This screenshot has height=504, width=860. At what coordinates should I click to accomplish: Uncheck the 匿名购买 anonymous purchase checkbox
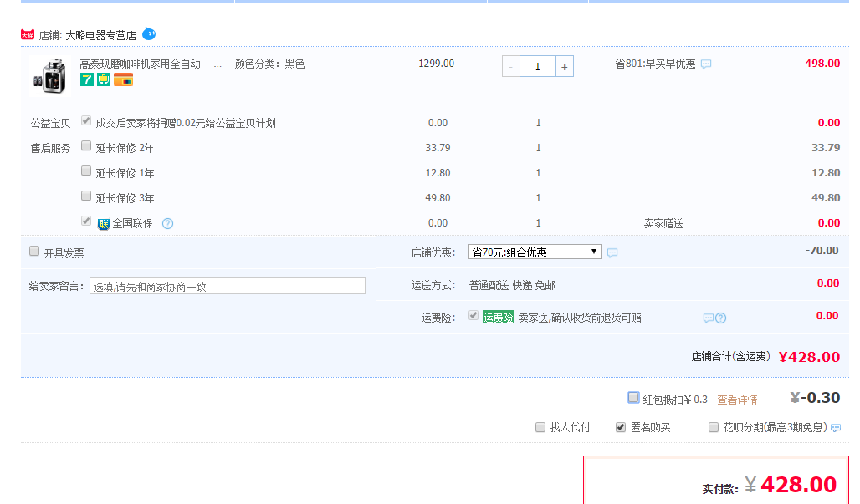pyautogui.click(x=620, y=427)
